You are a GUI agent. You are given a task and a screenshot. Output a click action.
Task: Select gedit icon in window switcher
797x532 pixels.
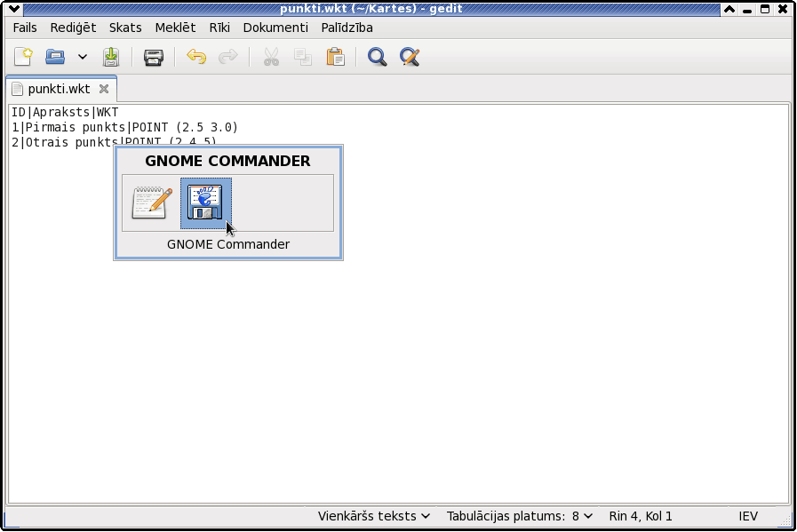tap(152, 202)
